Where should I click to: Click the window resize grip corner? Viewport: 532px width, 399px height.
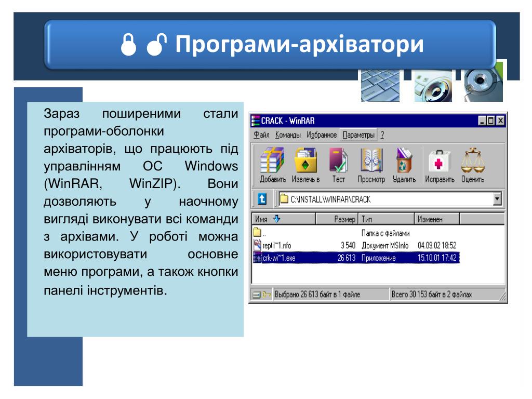[502, 297]
